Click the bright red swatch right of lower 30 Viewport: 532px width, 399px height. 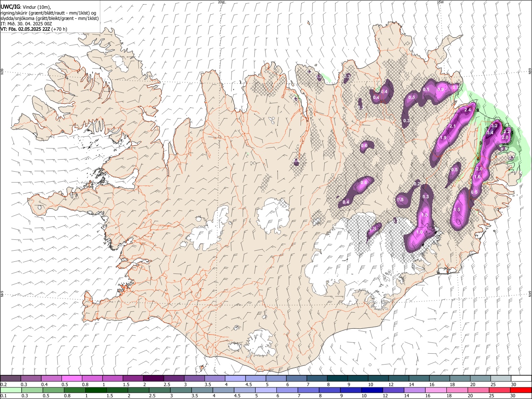coord(520,390)
